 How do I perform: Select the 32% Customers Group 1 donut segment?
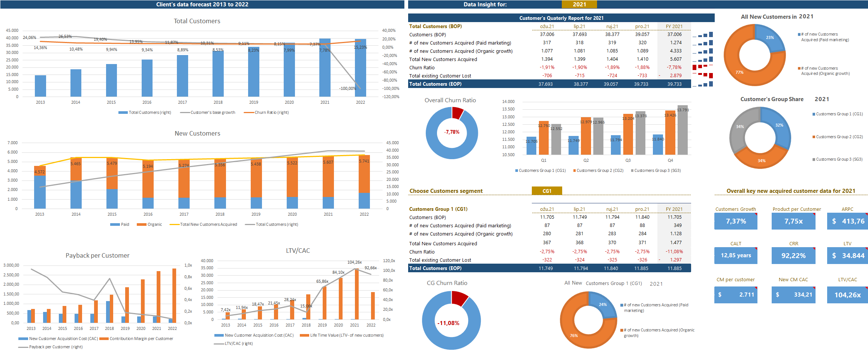coord(779,125)
